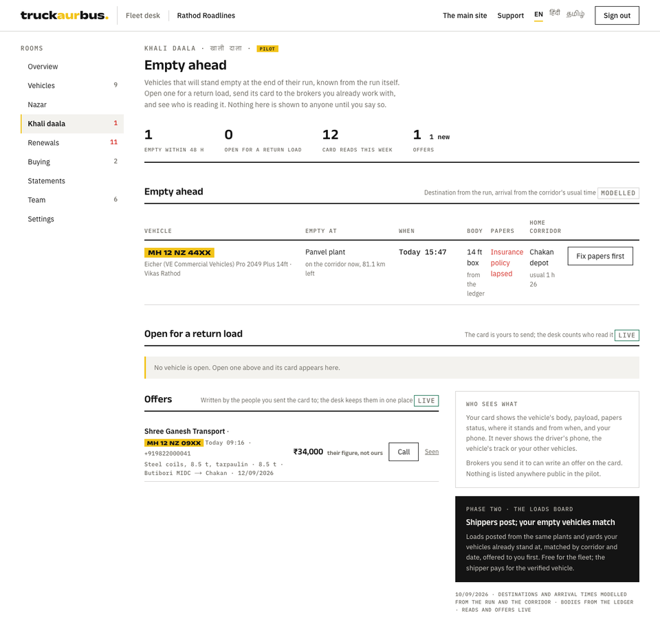660x644 pixels.
Task: Click the ₹34,000 offer amount
Action: point(308,452)
